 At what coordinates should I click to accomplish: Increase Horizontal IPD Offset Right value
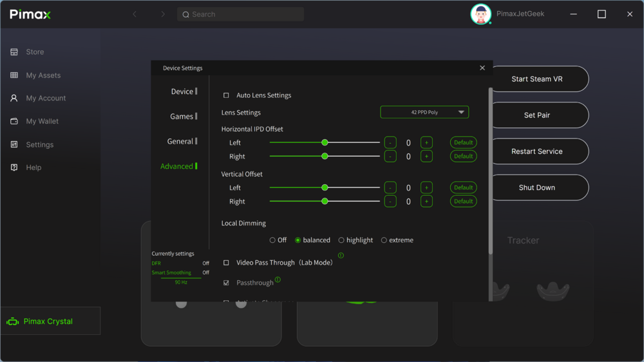tap(426, 156)
